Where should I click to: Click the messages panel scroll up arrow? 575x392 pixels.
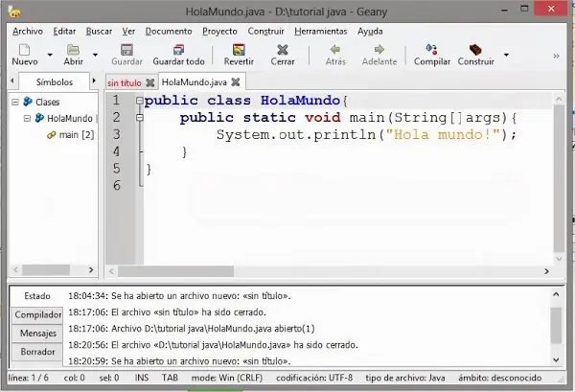pyautogui.click(x=556, y=294)
